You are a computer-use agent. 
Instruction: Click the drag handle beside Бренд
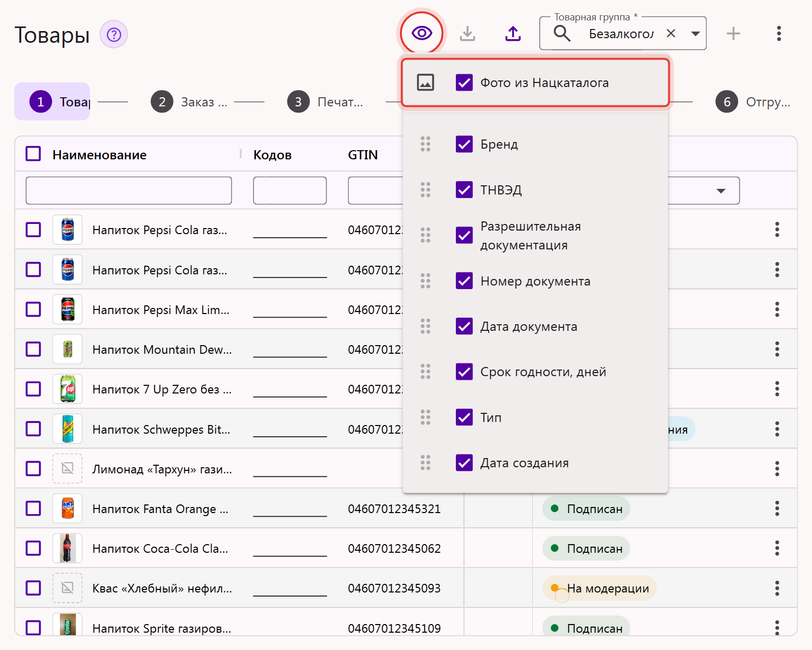[425, 144]
